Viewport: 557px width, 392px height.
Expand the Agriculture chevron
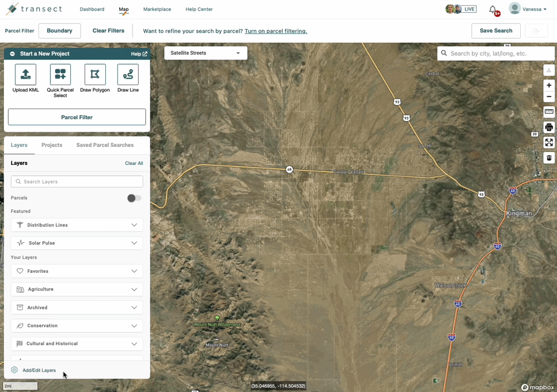pos(134,290)
